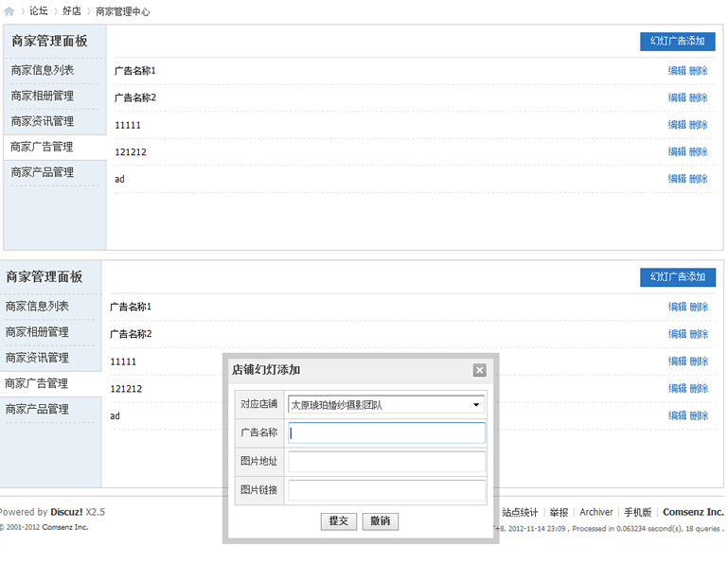Cancel with the 撤销 button
Image resolution: width=728 pixels, height=564 pixels.
point(381,521)
